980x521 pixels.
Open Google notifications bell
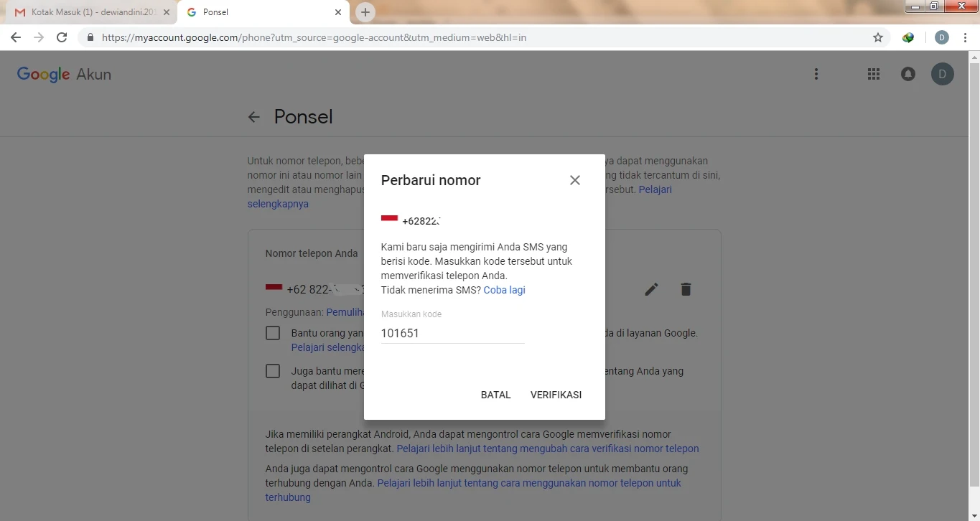pyautogui.click(x=908, y=74)
